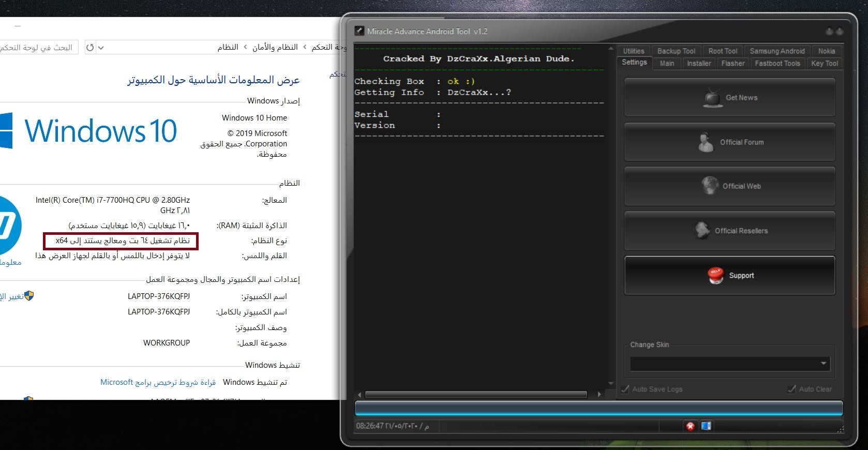Click the النظام والأمان breadcrumb
The height and width of the screenshot is (450, 868).
click(275, 48)
